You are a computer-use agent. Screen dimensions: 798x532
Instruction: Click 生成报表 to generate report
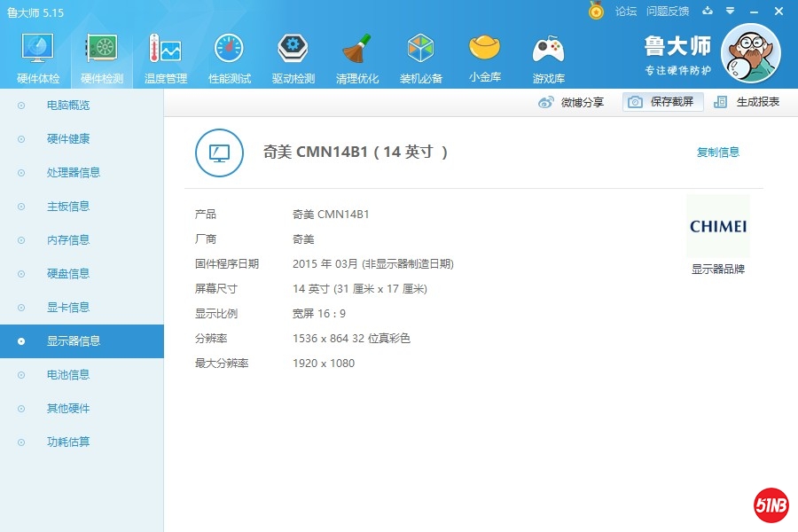(747, 102)
